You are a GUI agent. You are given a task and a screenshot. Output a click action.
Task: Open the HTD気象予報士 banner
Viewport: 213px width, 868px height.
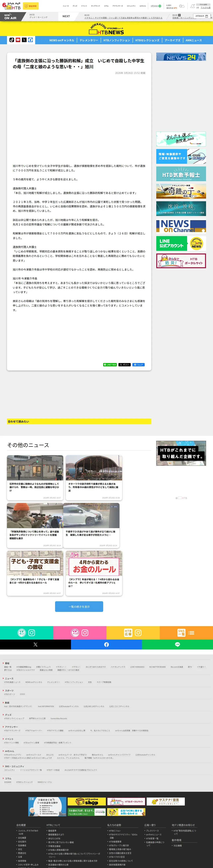click(181, 174)
